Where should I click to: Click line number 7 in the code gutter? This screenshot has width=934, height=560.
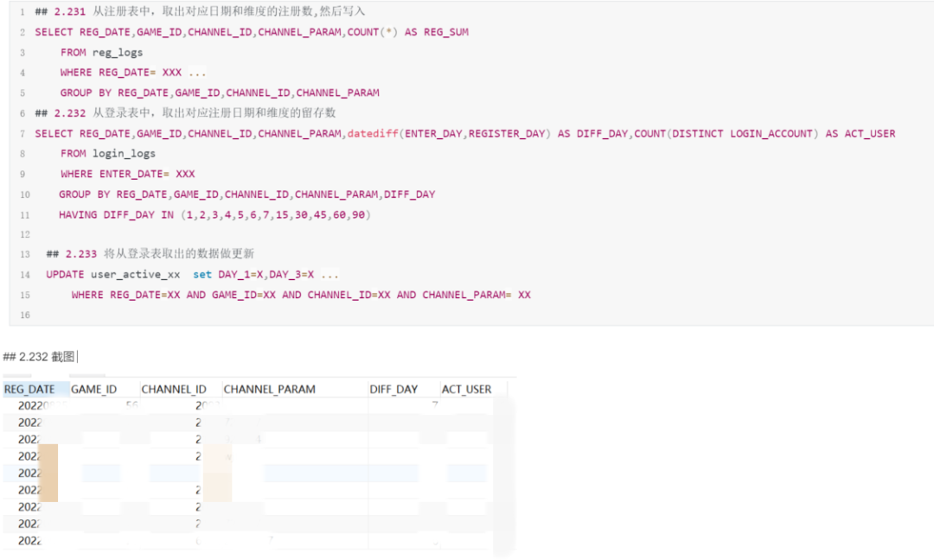(x=22, y=134)
